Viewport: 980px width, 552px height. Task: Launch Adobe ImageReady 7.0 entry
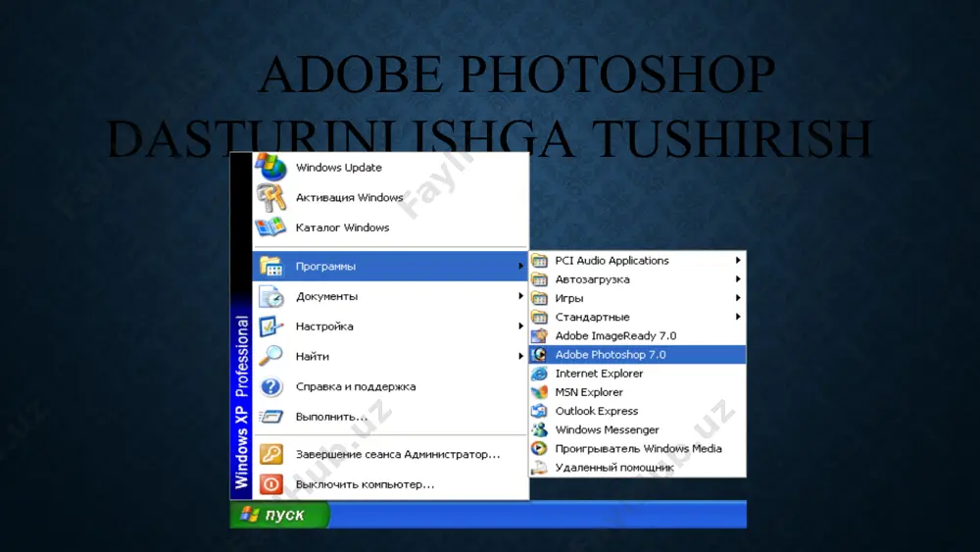638,335
